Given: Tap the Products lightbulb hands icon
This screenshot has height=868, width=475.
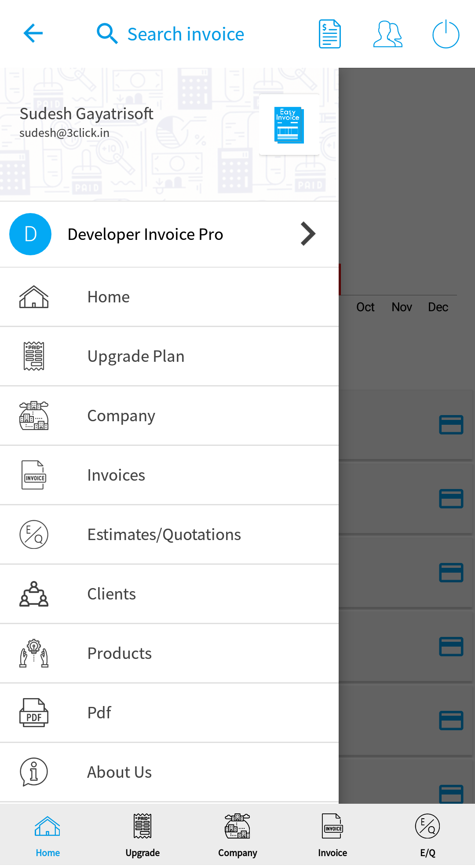Looking at the screenshot, I should point(34,653).
